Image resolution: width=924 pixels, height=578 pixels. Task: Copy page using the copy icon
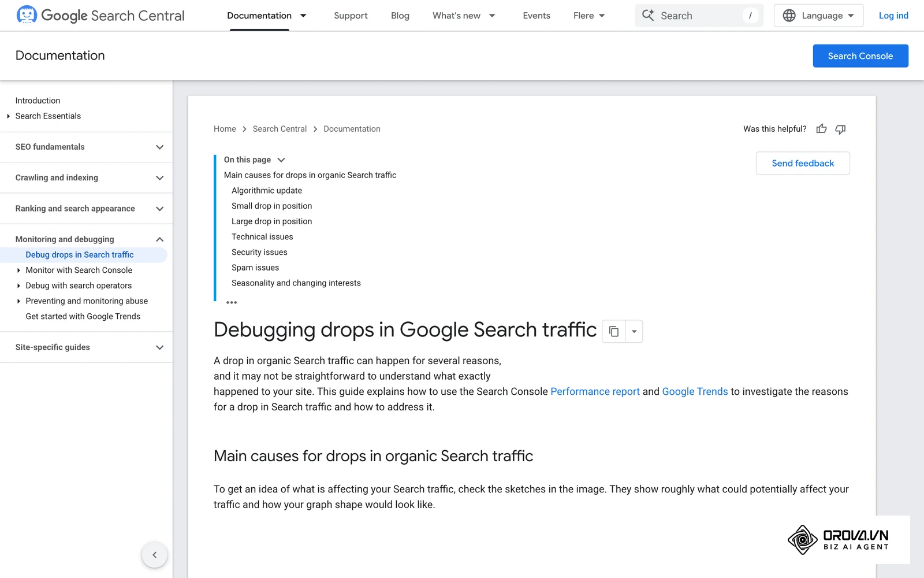(x=614, y=331)
